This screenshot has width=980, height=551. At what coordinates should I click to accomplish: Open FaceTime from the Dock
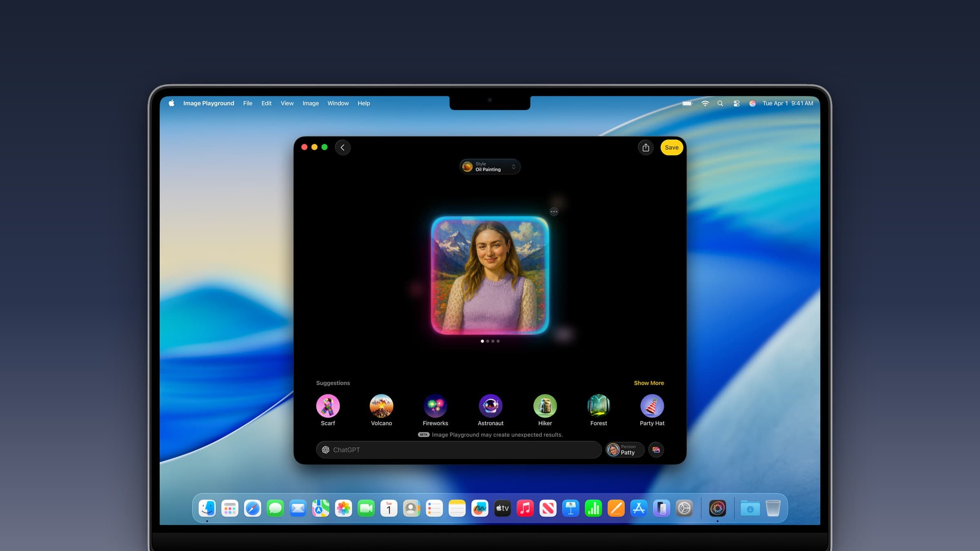366,508
